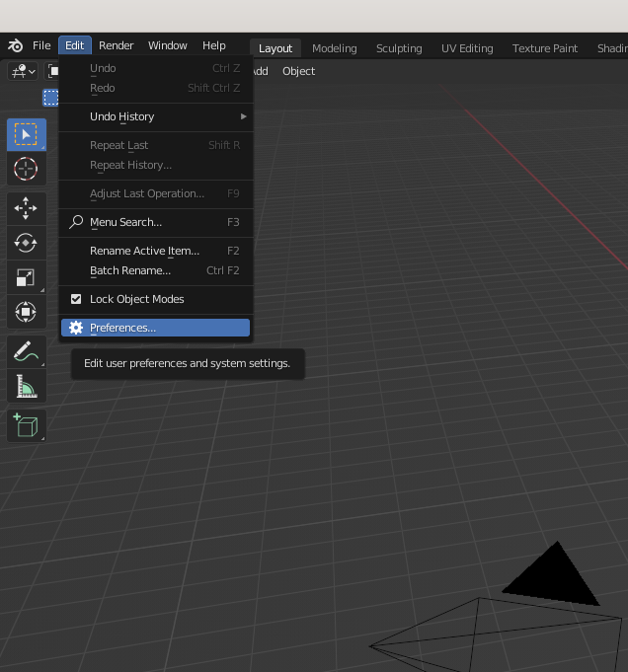Viewport: 628px width, 672px height.
Task: Click the camera wireframe in viewport
Action: pyautogui.click(x=494, y=635)
